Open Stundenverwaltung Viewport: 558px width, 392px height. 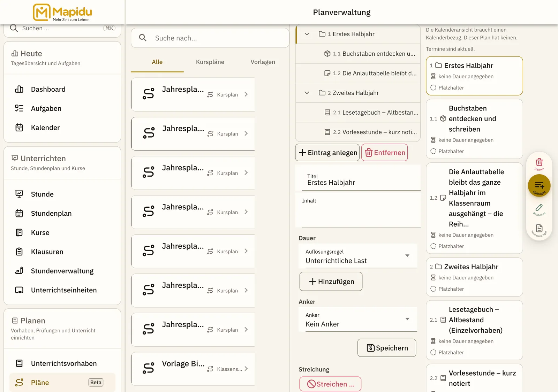62,271
